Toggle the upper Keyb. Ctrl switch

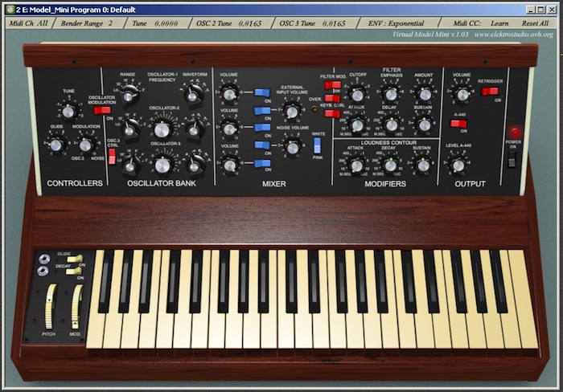coord(332,98)
